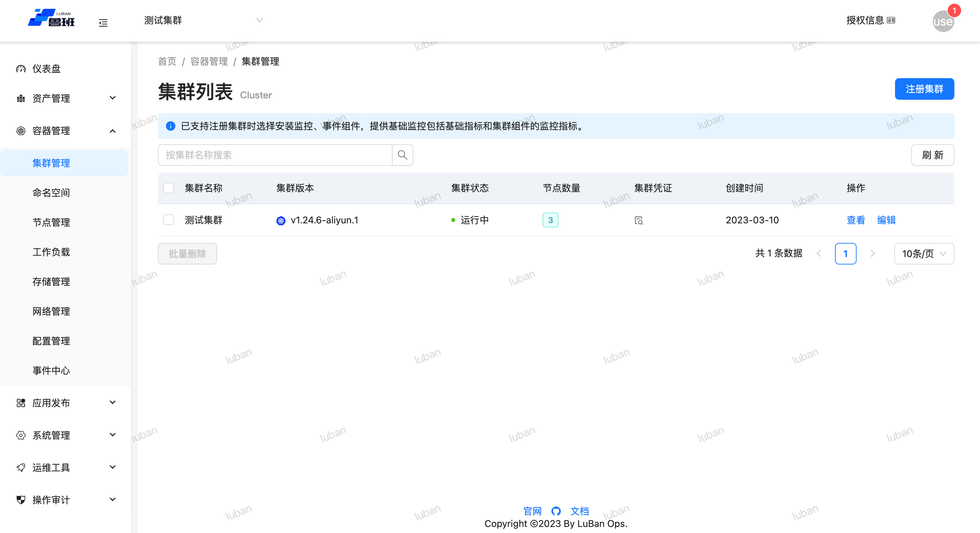Open the 仪表盘 dashboard menu item
Screen dimensions: 980x533
coord(47,69)
